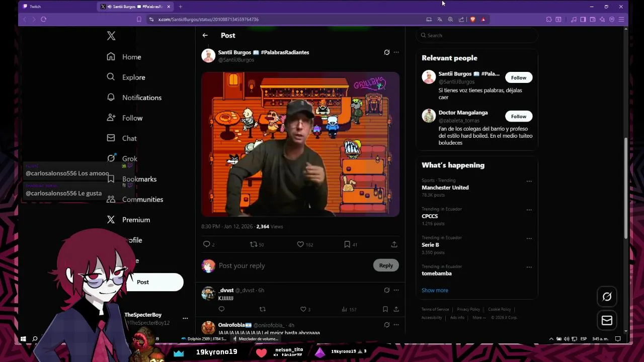Click the browser address bar URL
The height and width of the screenshot is (362, 644).
point(208,19)
